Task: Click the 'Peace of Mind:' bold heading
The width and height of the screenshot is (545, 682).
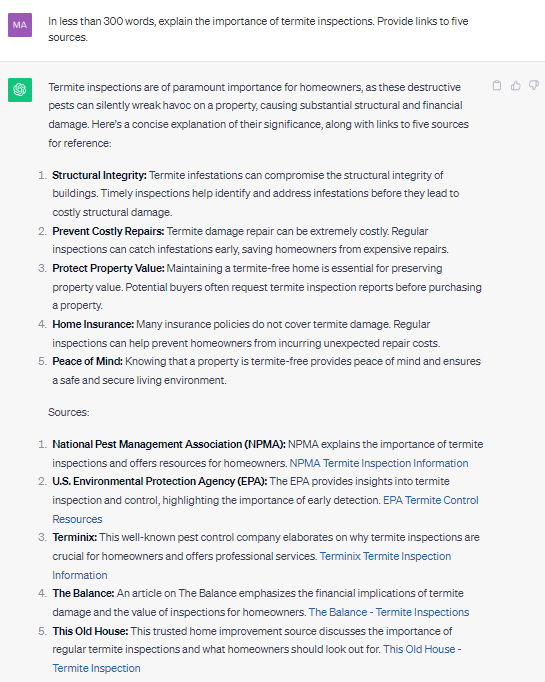Action: point(87,361)
